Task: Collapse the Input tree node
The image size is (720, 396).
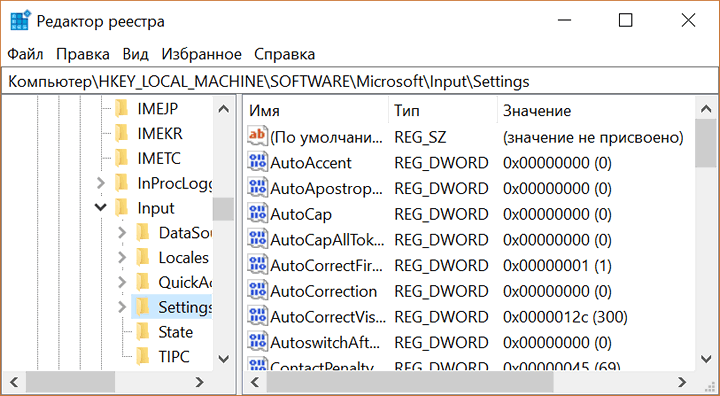Action: coord(101,208)
